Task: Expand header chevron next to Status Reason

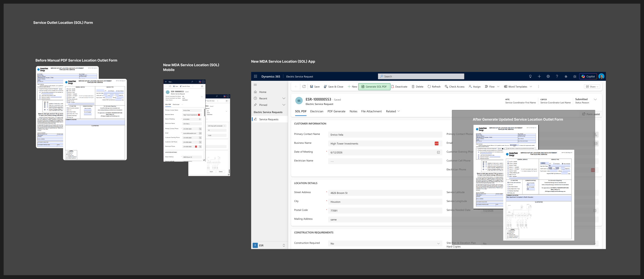Action: (595, 100)
